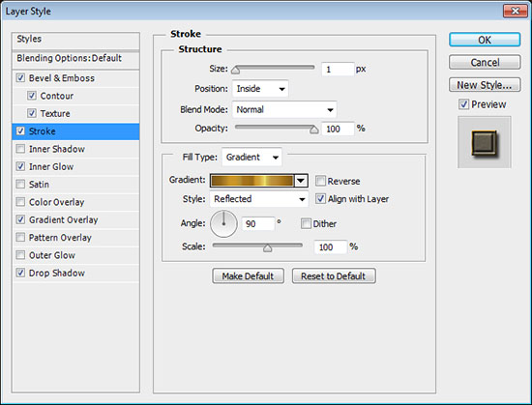Click Reset to Default button

click(x=334, y=275)
